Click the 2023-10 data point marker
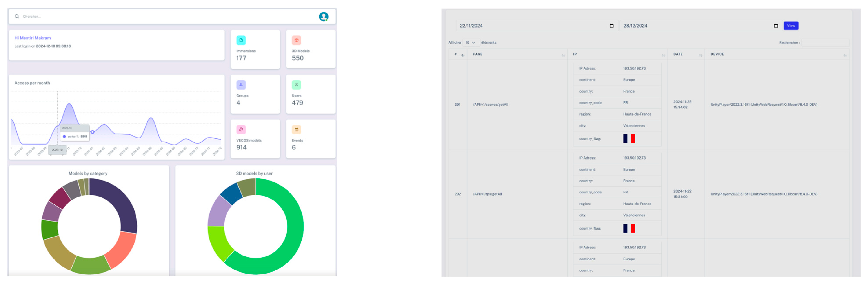The image size is (868, 285). pos(92,132)
